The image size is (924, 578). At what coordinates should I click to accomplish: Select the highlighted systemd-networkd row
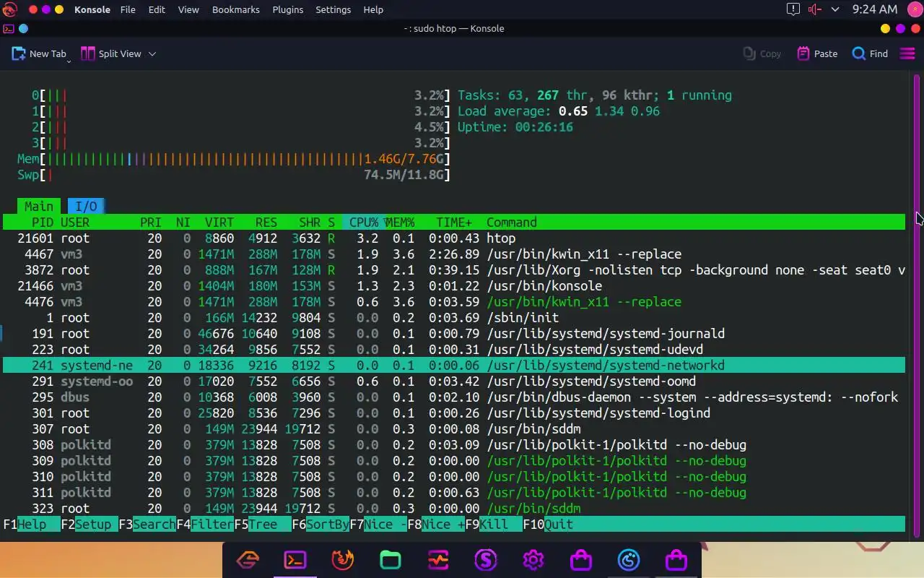(x=454, y=366)
